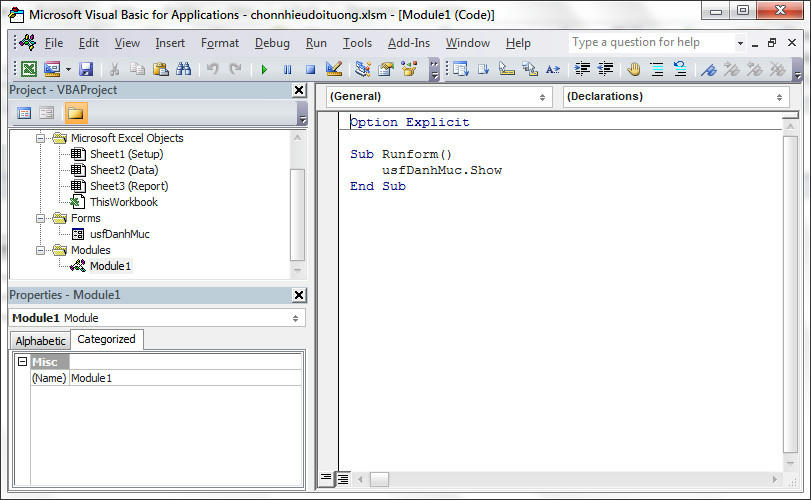
Task: Open the Edit menu
Action: [x=88, y=43]
